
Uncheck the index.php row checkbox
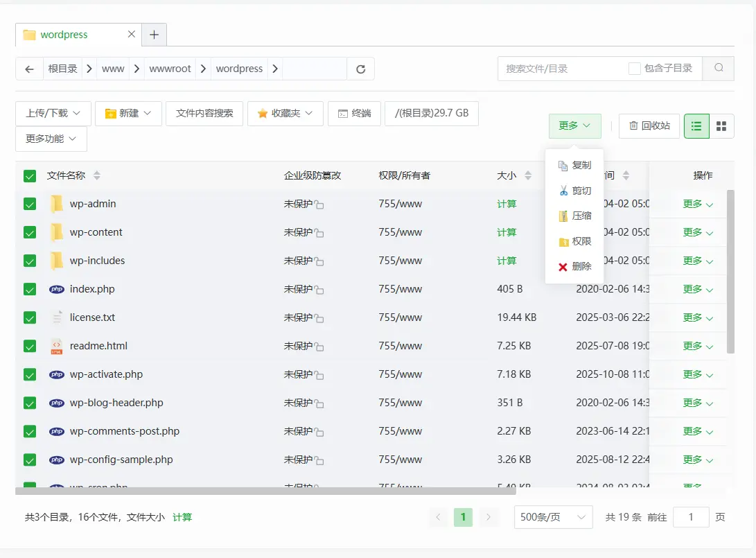point(30,289)
